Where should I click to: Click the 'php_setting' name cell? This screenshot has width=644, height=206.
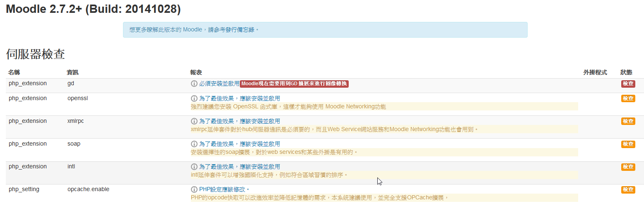click(24, 189)
